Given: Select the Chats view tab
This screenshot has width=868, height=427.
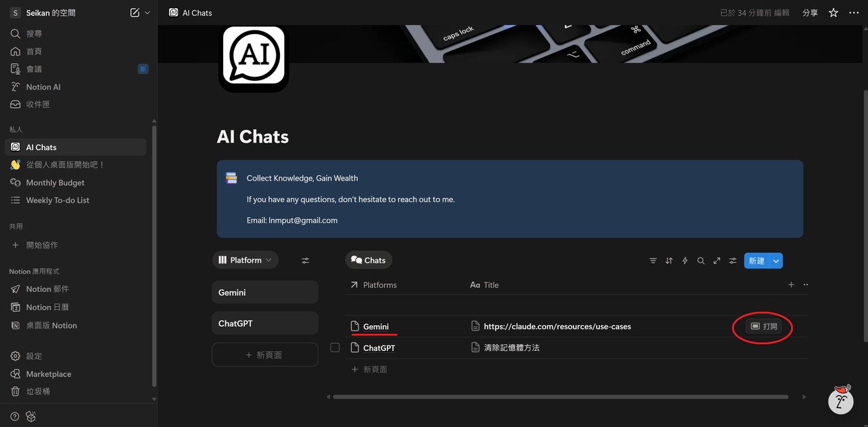Looking at the screenshot, I should point(368,260).
